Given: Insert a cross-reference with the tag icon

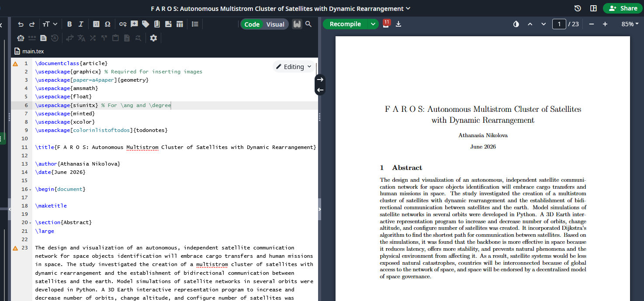Looking at the screenshot, I should coord(145,24).
